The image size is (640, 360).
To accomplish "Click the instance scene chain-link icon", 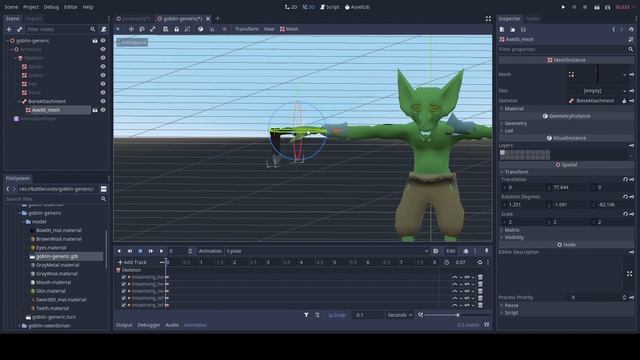I will [19, 29].
